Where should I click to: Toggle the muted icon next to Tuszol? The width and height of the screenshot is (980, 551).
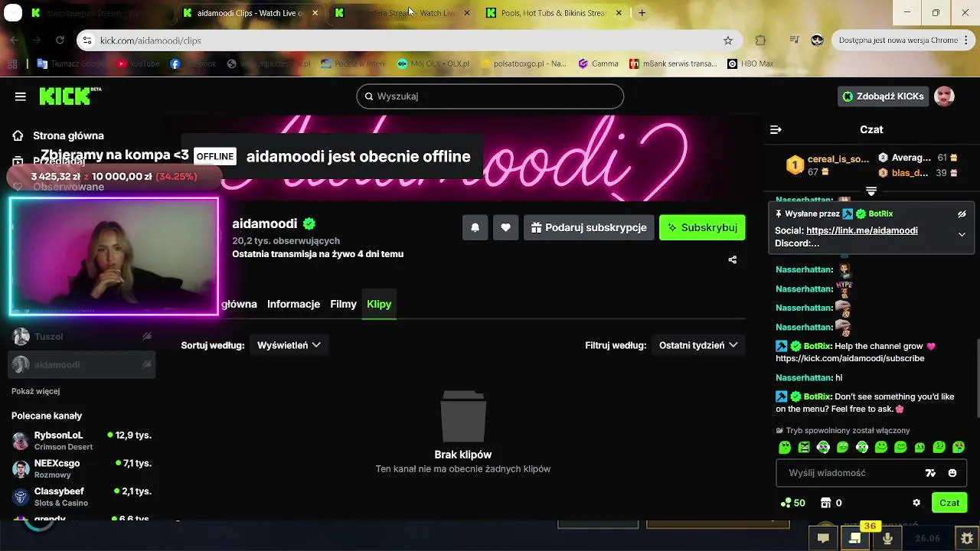click(x=147, y=337)
